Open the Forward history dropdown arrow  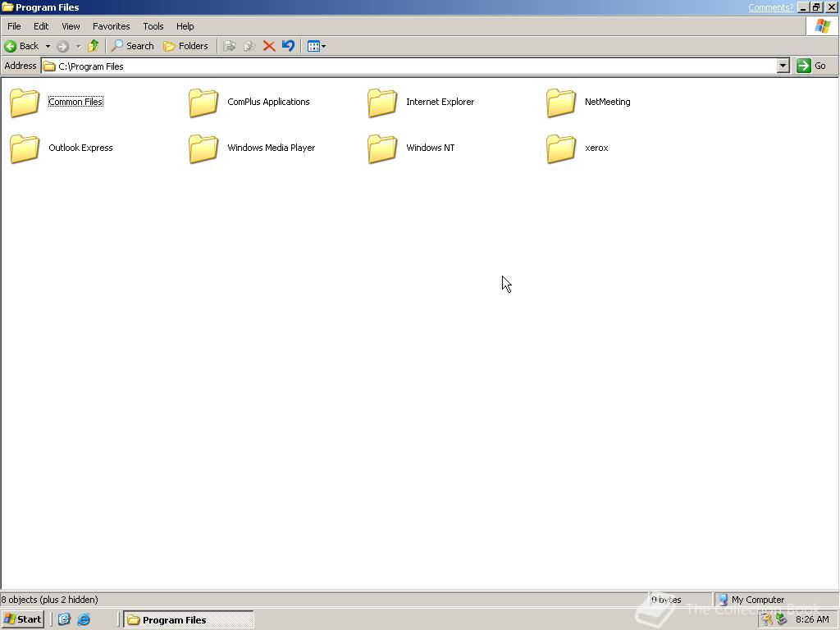(x=78, y=46)
